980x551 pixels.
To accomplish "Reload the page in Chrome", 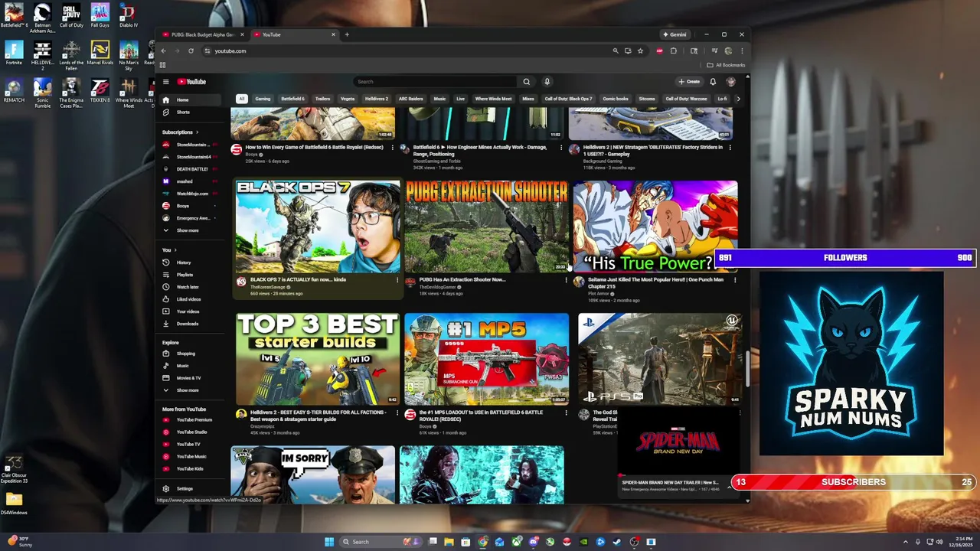I will tap(191, 51).
